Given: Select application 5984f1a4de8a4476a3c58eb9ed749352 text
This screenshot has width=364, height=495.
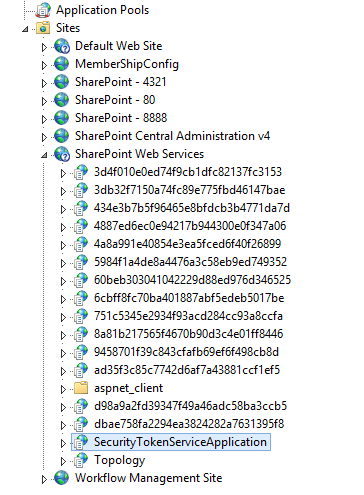Looking at the screenshot, I should click(x=191, y=262).
